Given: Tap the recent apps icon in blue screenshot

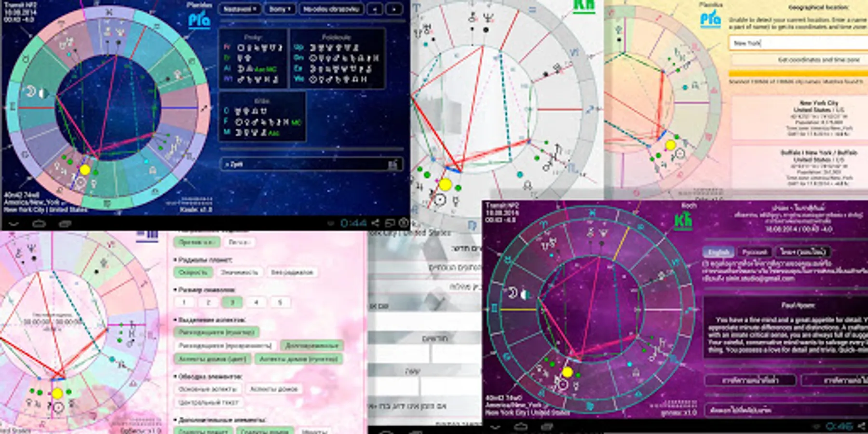Looking at the screenshot, I should coord(65,224).
